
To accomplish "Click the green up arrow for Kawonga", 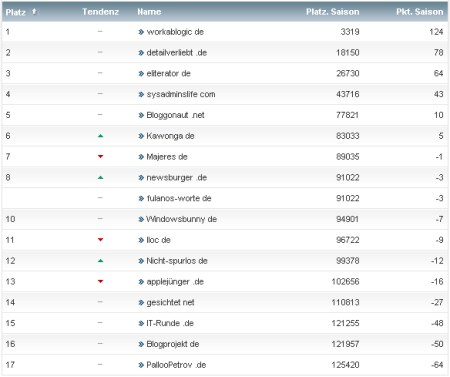I will (100, 136).
